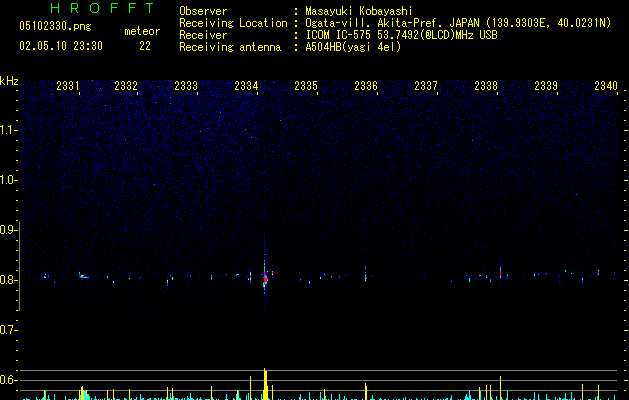Click observer name Masayuki Kobayashi
This screenshot has height=400, width=629.
pos(359,11)
